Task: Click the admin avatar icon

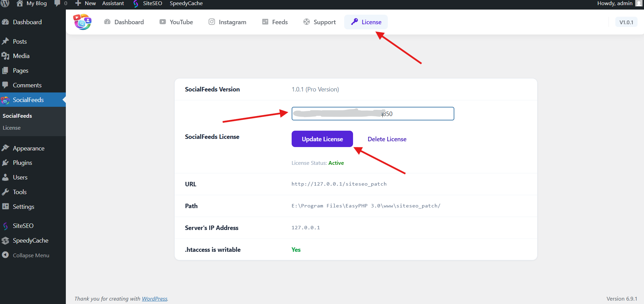Action: (639, 3)
